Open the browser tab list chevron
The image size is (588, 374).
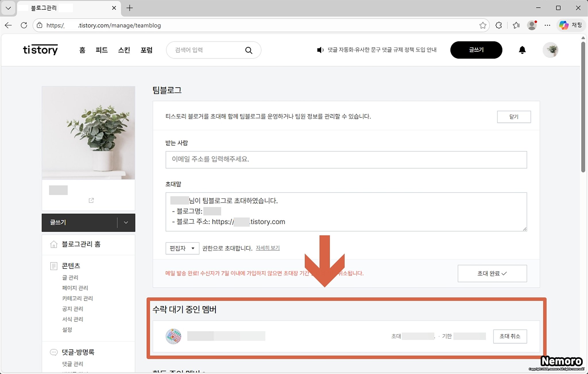click(x=8, y=8)
